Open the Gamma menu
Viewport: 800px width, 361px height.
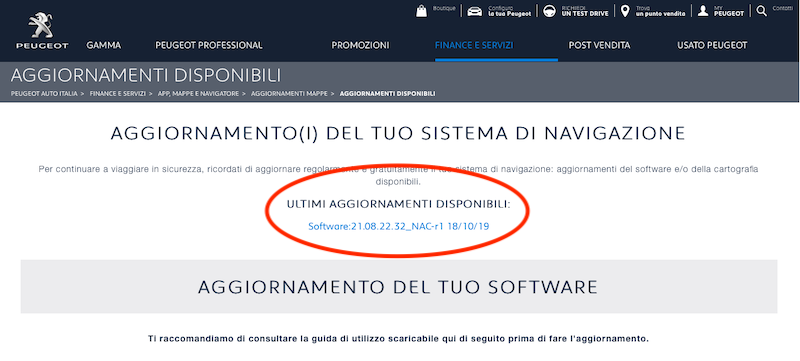[104, 45]
